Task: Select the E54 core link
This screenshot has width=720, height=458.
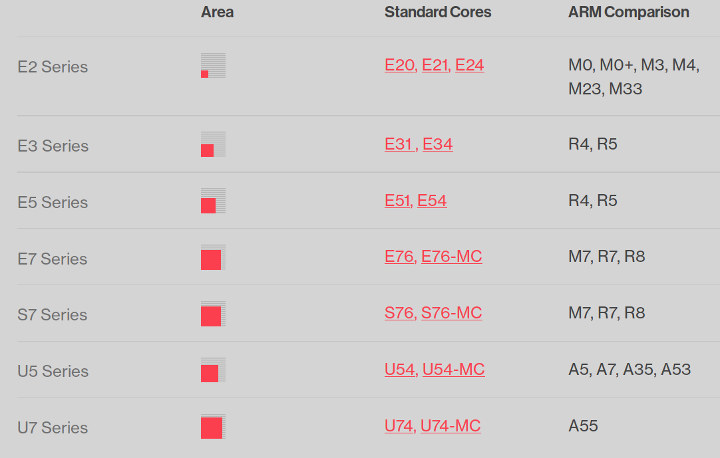Action: point(432,201)
